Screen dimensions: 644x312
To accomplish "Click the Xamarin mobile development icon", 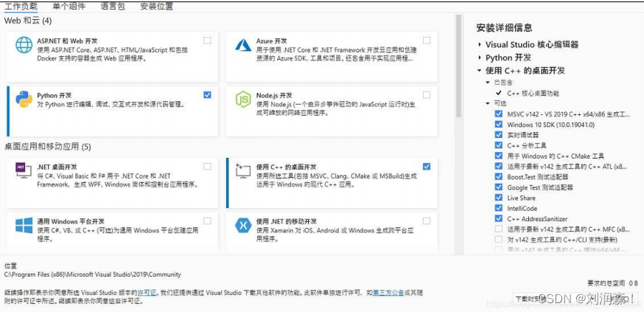I will (243, 225).
